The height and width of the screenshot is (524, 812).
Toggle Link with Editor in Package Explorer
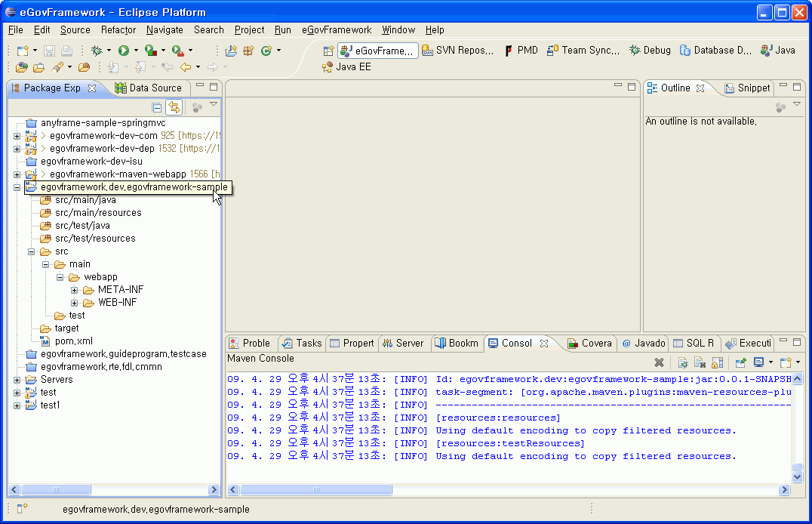coord(174,107)
